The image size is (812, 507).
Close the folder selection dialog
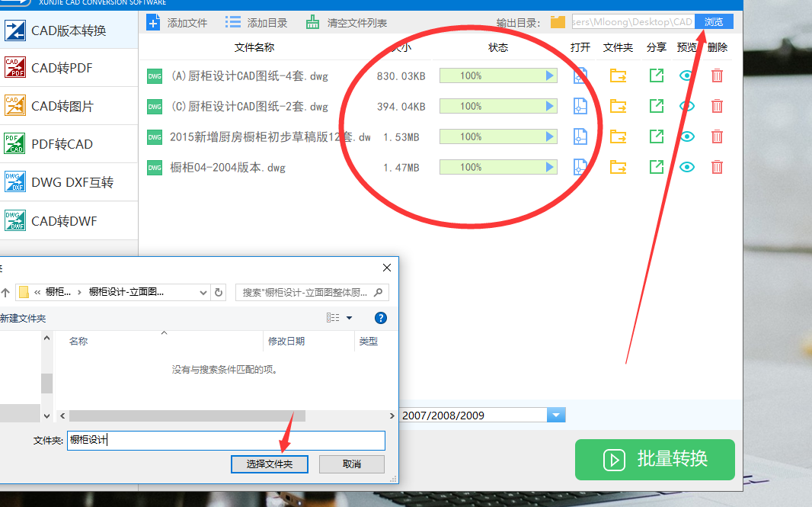click(x=387, y=268)
